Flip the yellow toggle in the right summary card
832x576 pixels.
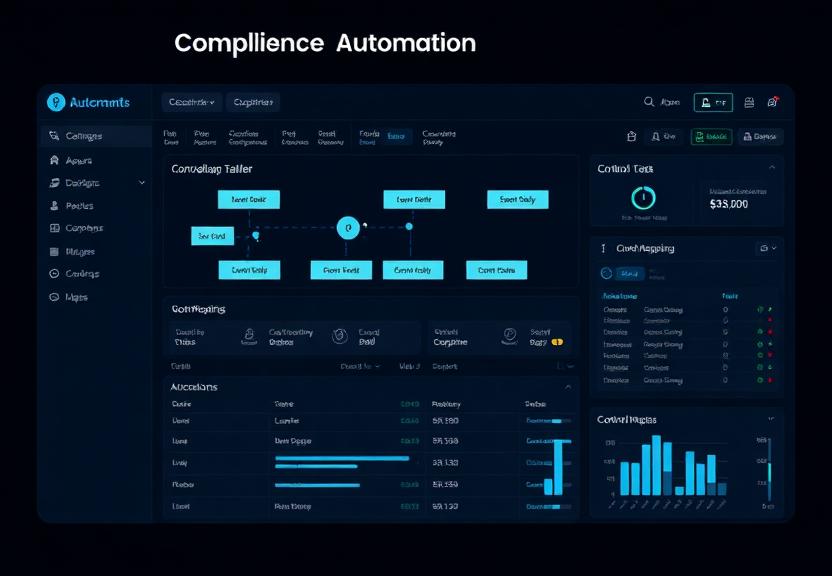557,342
